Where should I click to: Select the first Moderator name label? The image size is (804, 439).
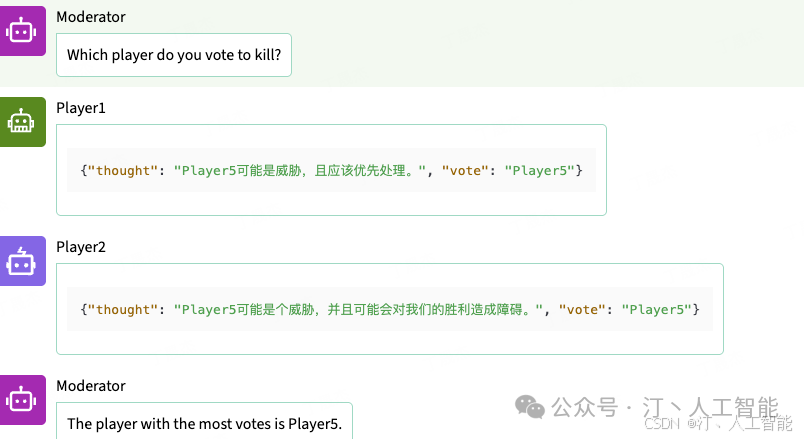91,17
